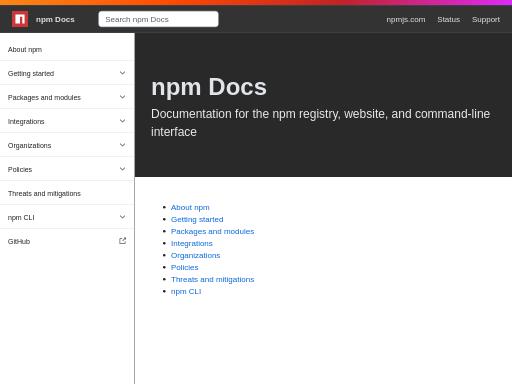
Task: Expand the npm CLI sidebar chevron
Action: (122, 217)
